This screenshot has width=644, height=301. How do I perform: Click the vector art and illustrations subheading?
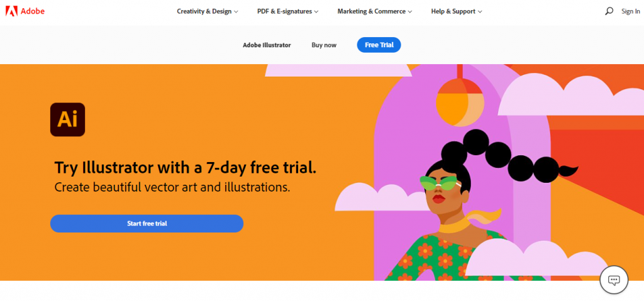pyautogui.click(x=172, y=187)
